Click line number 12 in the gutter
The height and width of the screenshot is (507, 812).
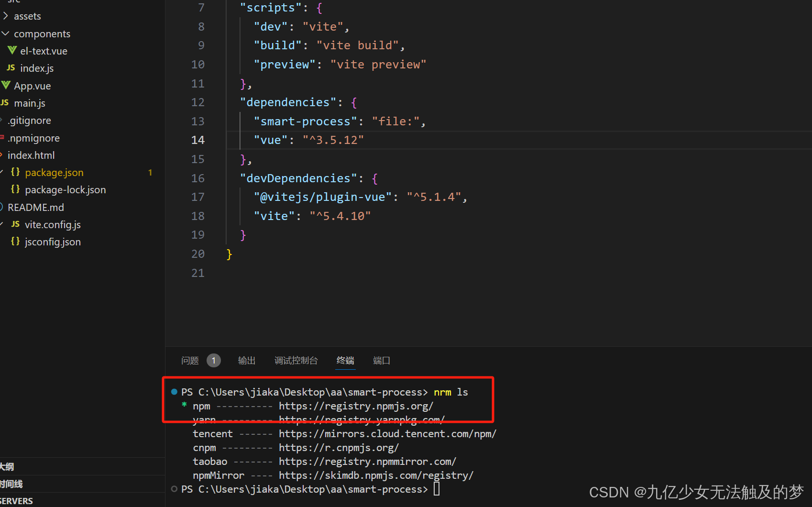[198, 102]
